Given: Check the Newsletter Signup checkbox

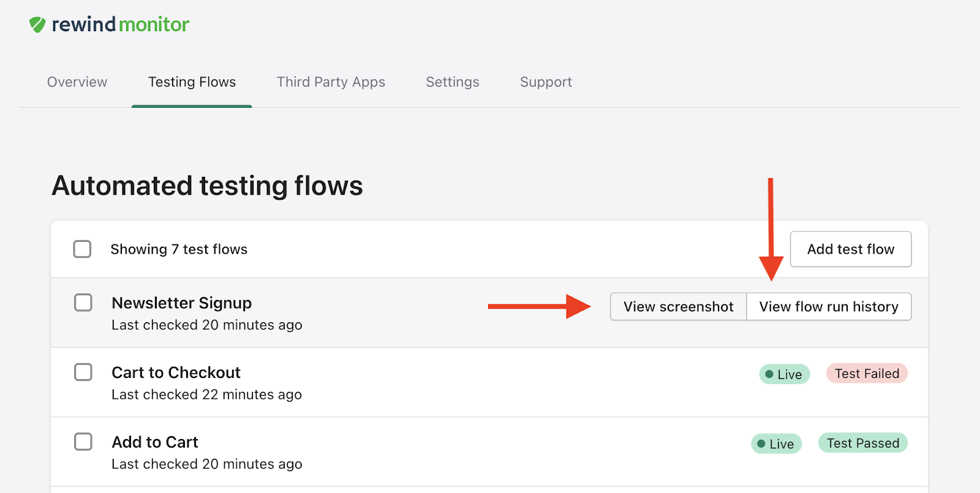Looking at the screenshot, I should click(x=82, y=302).
